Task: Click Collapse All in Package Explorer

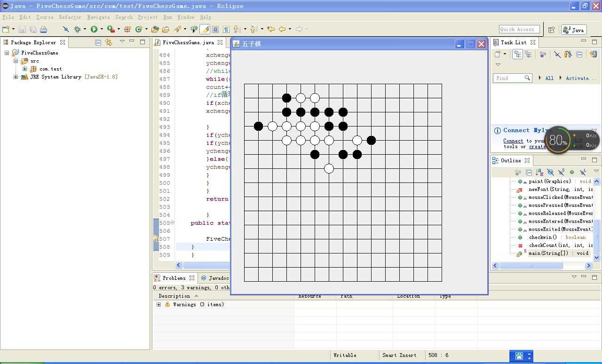Action: coord(98,42)
